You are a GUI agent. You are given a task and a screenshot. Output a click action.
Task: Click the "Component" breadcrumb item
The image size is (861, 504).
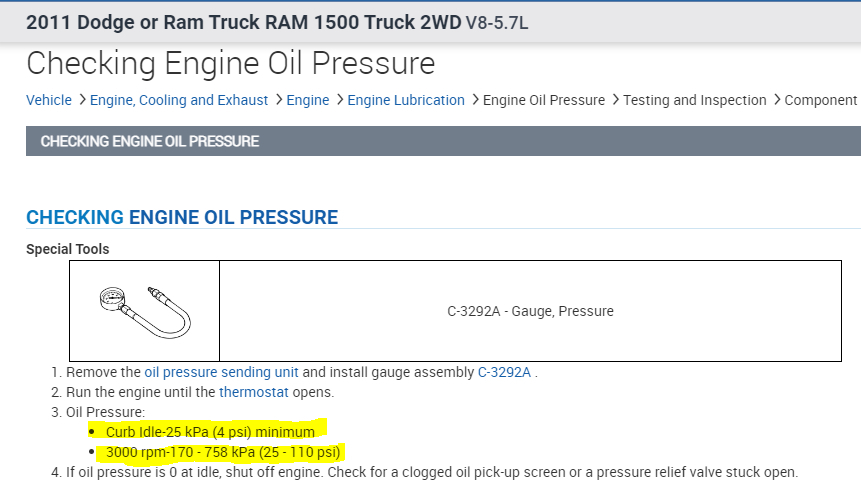tap(821, 100)
